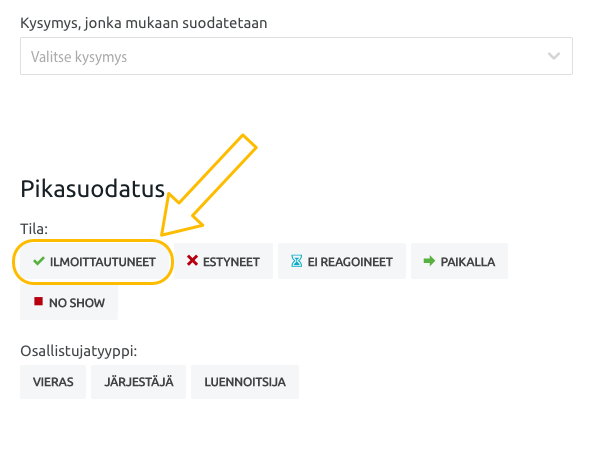
Task: Filter by Estyneet status
Action: click(223, 261)
